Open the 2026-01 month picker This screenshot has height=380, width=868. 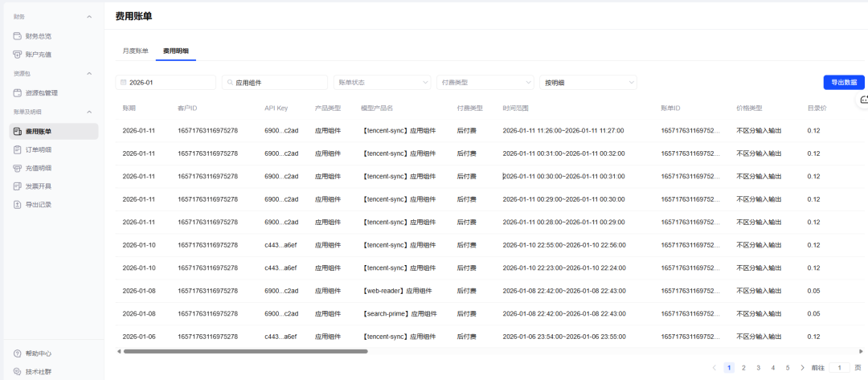pyautogui.click(x=166, y=83)
